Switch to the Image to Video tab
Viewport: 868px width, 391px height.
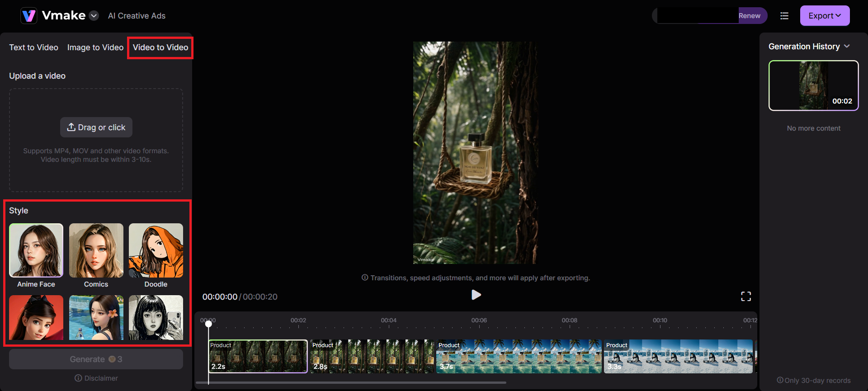pos(95,47)
